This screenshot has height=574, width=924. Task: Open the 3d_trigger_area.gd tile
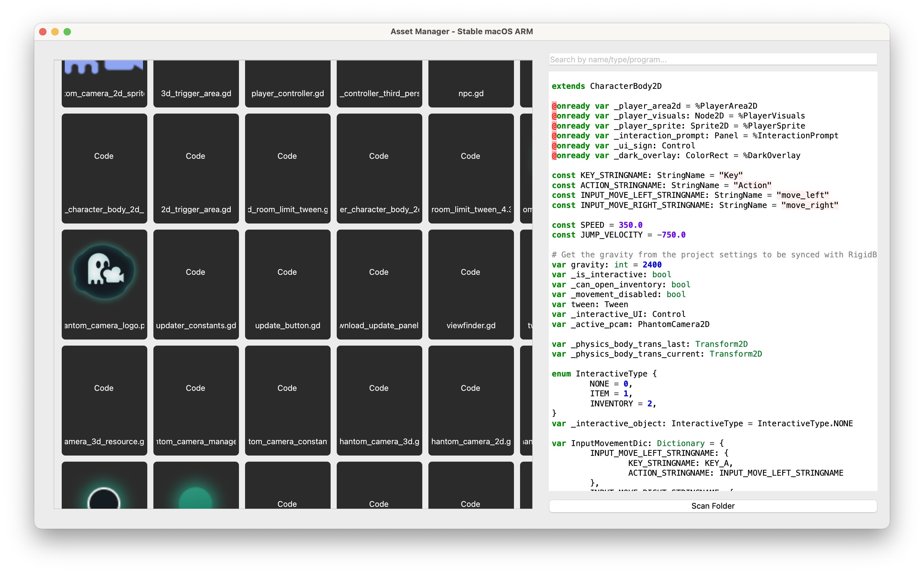pyautogui.click(x=196, y=84)
